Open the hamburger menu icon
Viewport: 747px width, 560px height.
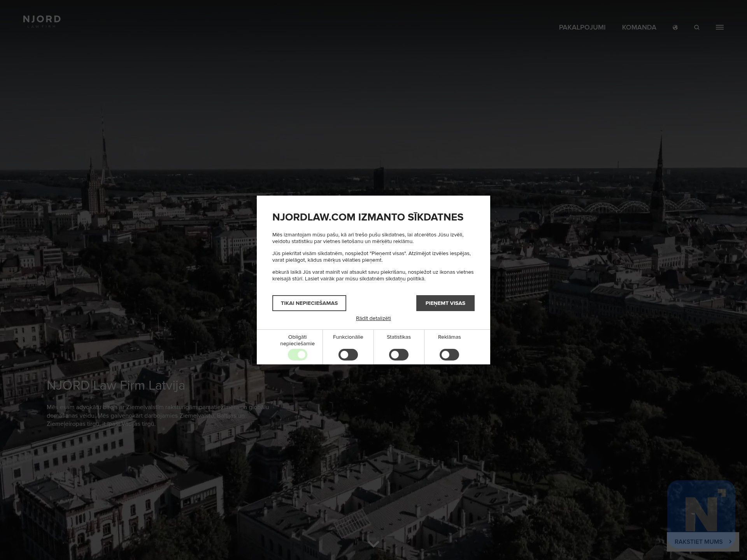[720, 27]
